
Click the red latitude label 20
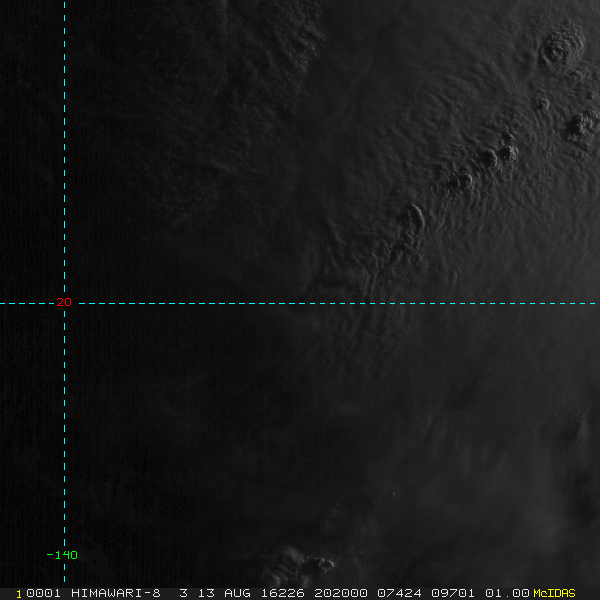coord(64,302)
